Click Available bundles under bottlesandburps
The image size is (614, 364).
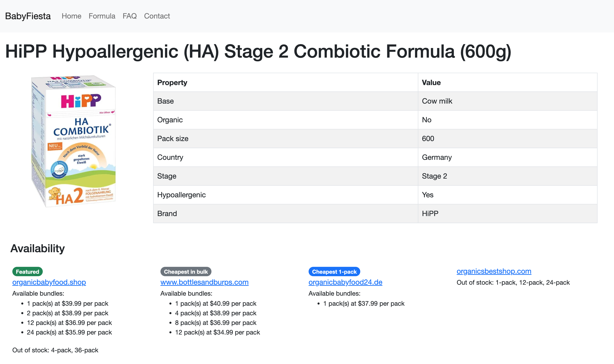coord(186,293)
